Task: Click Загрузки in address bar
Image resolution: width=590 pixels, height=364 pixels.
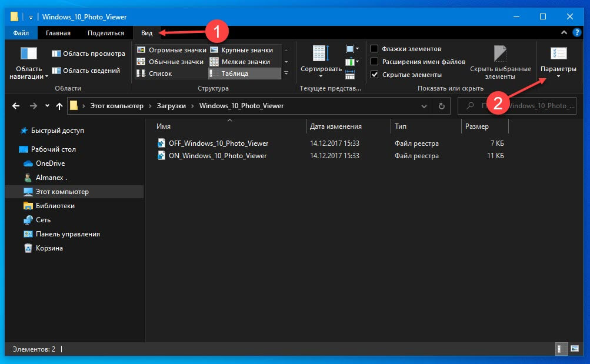Action: [171, 106]
